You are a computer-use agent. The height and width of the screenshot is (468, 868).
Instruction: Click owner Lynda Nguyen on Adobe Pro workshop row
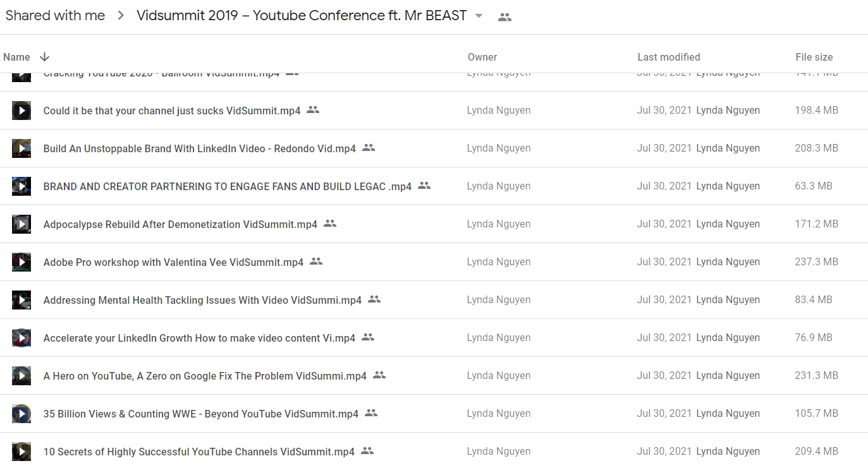tap(499, 262)
